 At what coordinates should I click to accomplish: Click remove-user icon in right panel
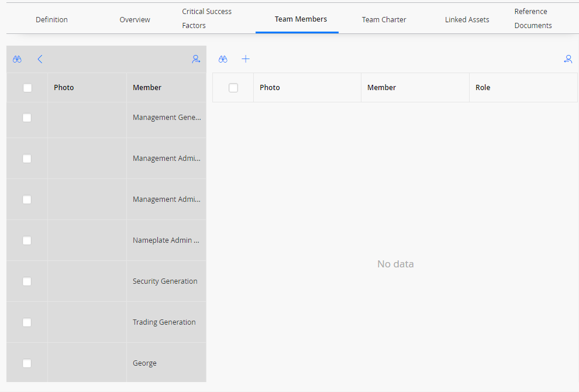(568, 59)
